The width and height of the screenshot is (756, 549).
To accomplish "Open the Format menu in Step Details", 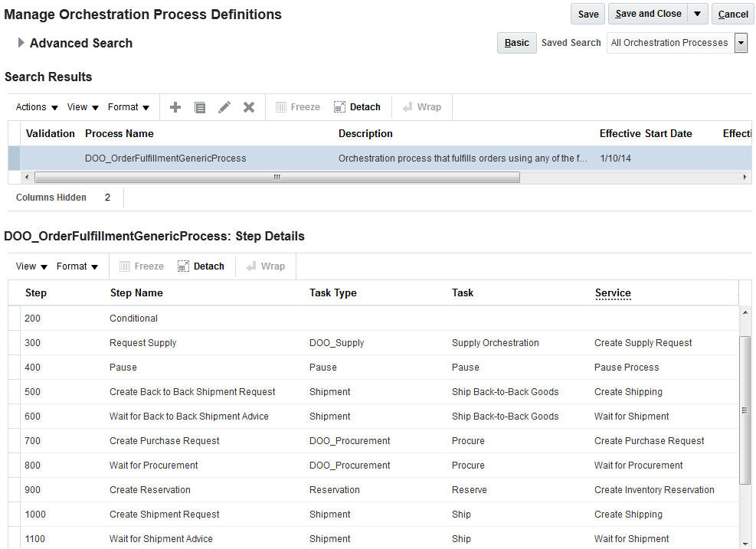I will tap(76, 266).
